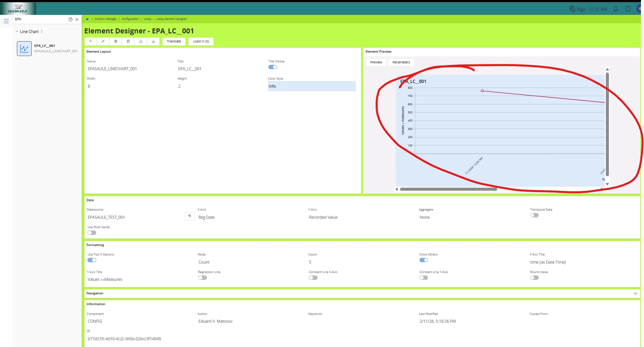The height and width of the screenshot is (347, 644).
Task: Toggle the Round Value switch
Action: point(534,278)
